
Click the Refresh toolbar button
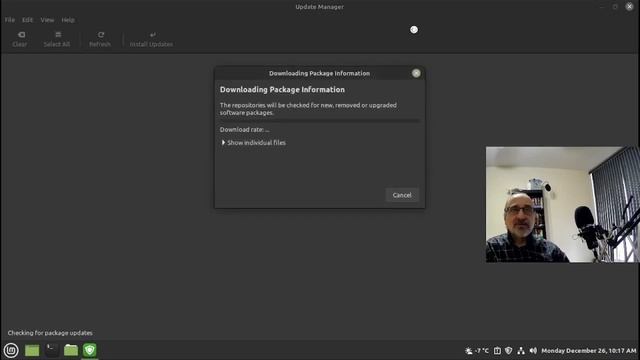(x=100, y=39)
